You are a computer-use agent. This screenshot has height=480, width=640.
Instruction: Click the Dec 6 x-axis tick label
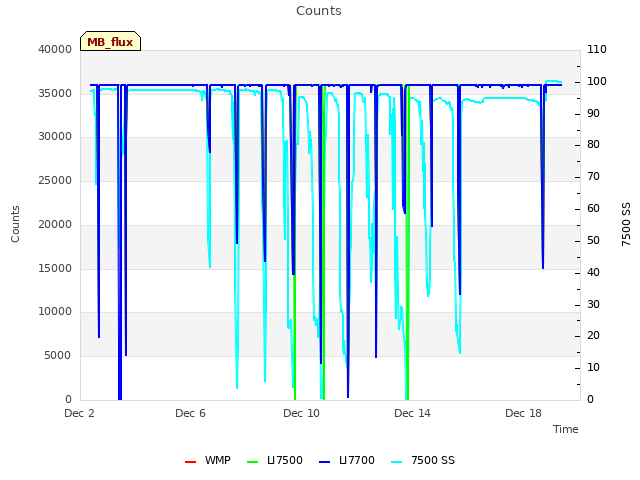point(190,413)
